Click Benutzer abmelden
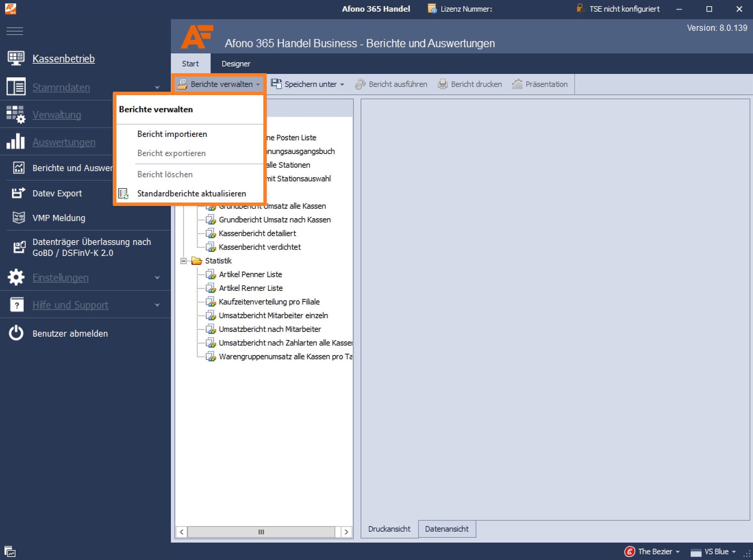The height and width of the screenshot is (560, 753). click(x=70, y=333)
